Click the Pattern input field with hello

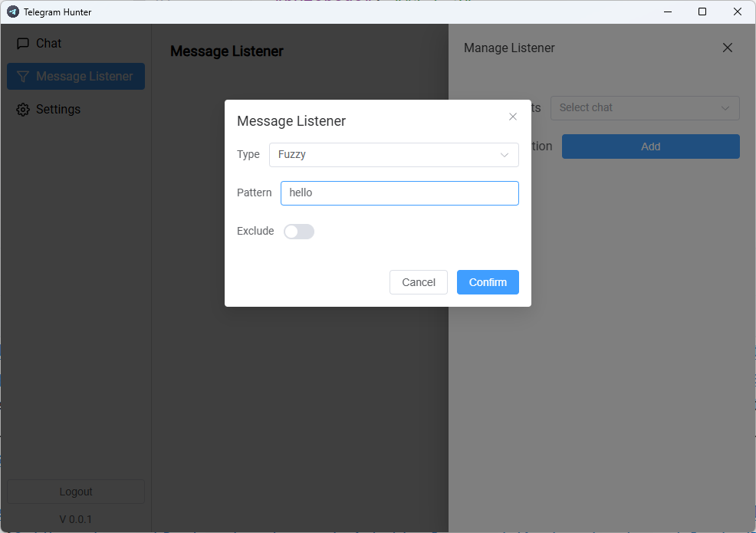coord(399,193)
